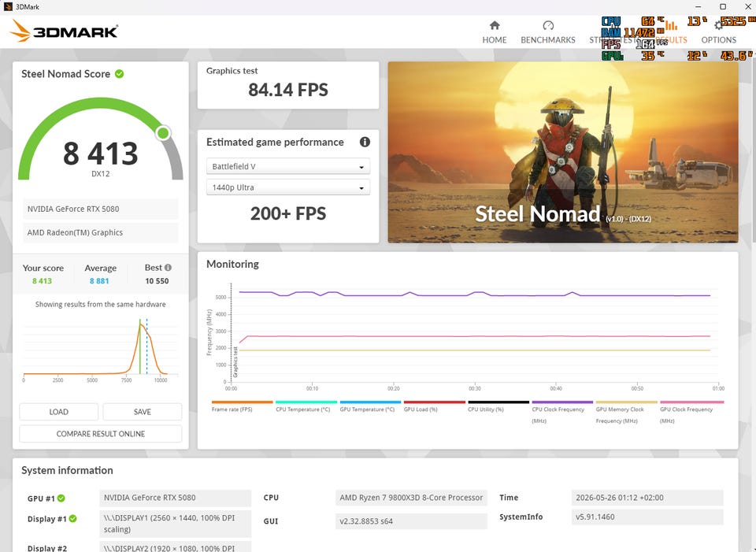The width and height of the screenshot is (756, 552).
Task: Click the purple CPU Clock Frequency color bar
Action: point(562,402)
